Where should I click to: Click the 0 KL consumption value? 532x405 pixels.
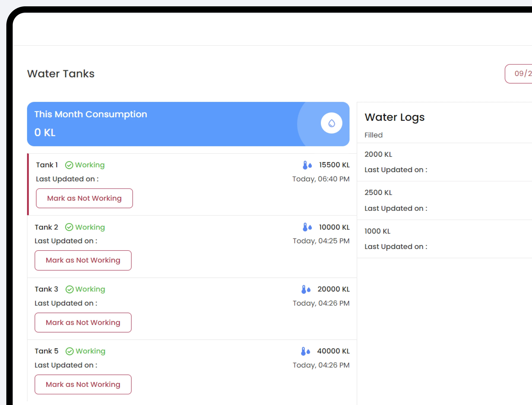[45, 132]
